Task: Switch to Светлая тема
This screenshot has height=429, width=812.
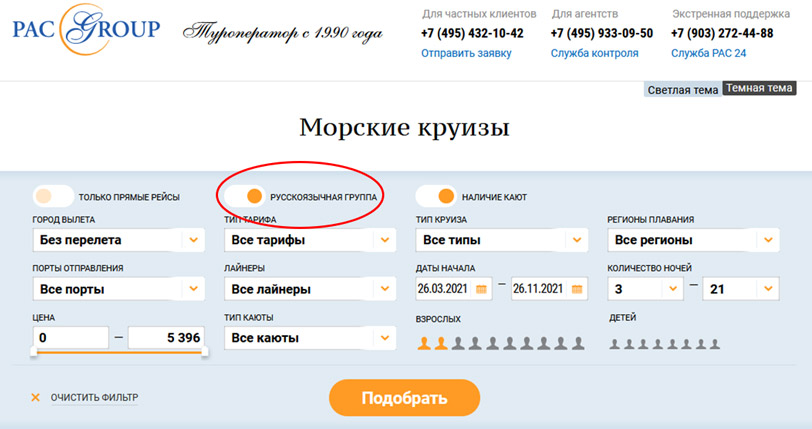Action: point(682,90)
